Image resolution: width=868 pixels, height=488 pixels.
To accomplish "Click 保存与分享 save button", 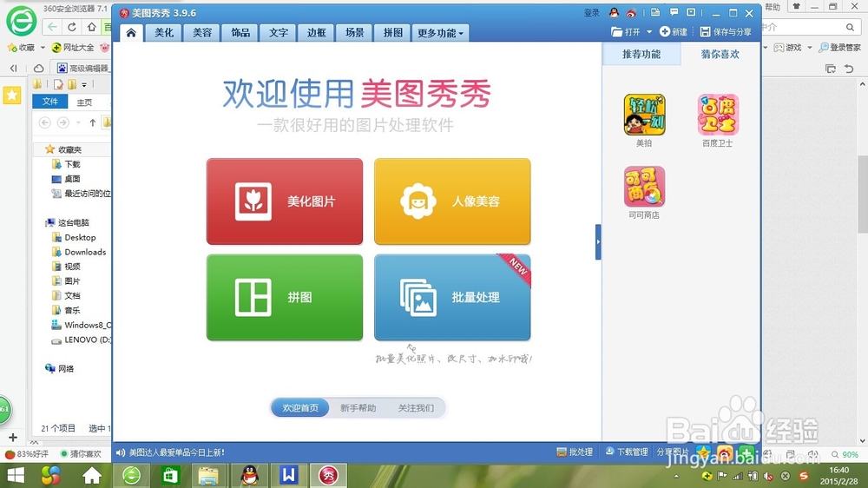I will pos(726,32).
